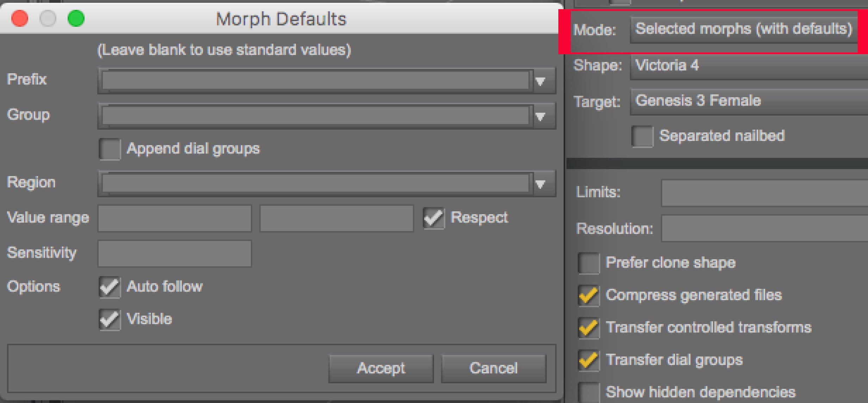Click the Accept button
868x403 pixels.
click(381, 368)
